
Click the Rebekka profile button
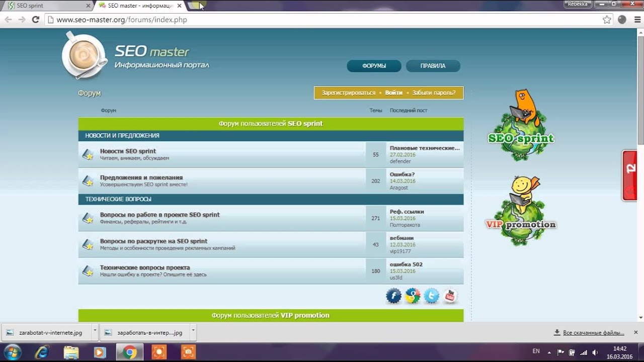point(577,4)
